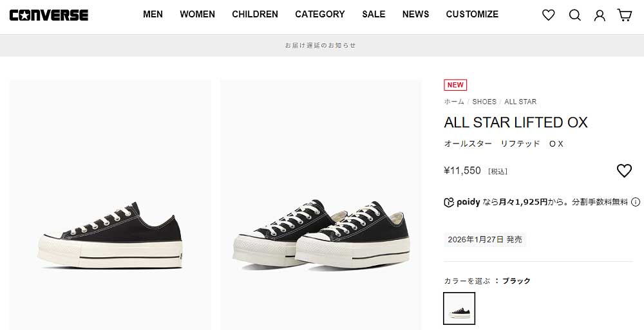Open the shopping cart icon

(x=624, y=15)
